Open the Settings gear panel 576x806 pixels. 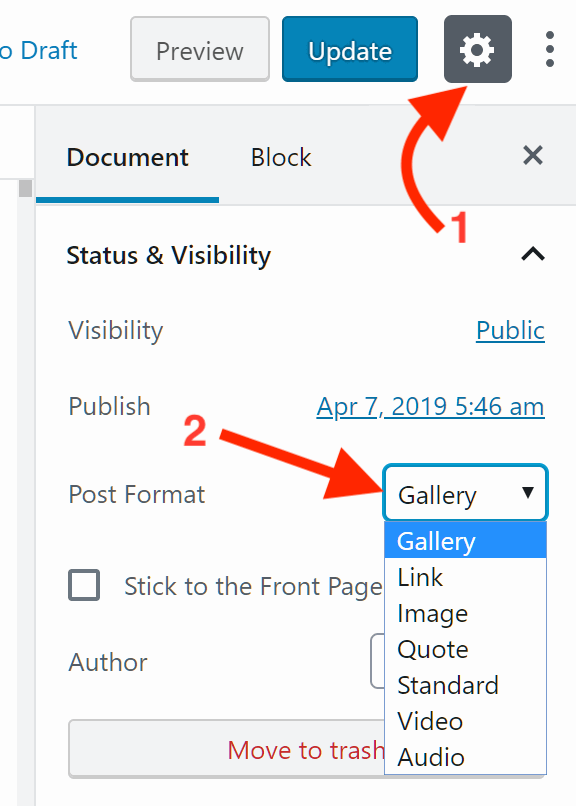pos(477,48)
